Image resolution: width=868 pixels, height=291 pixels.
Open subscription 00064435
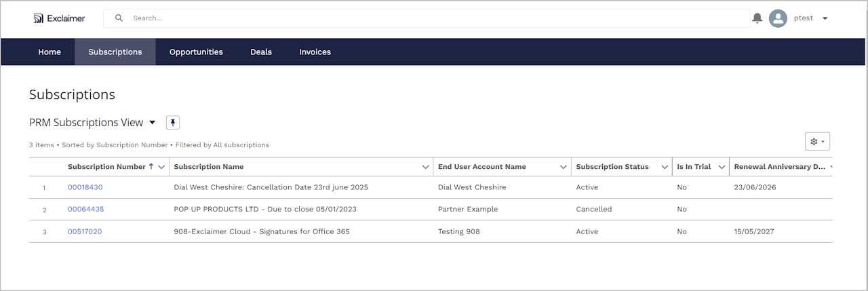[x=86, y=209]
